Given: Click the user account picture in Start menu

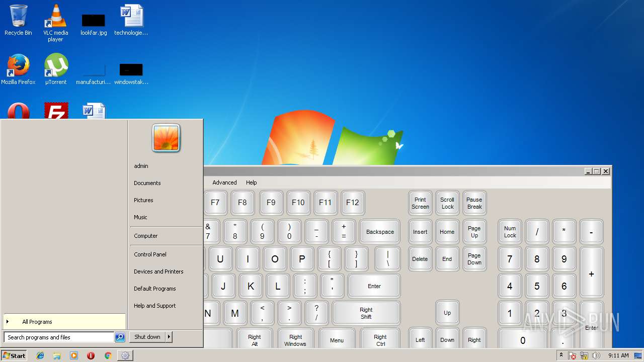Looking at the screenshot, I should (x=166, y=138).
